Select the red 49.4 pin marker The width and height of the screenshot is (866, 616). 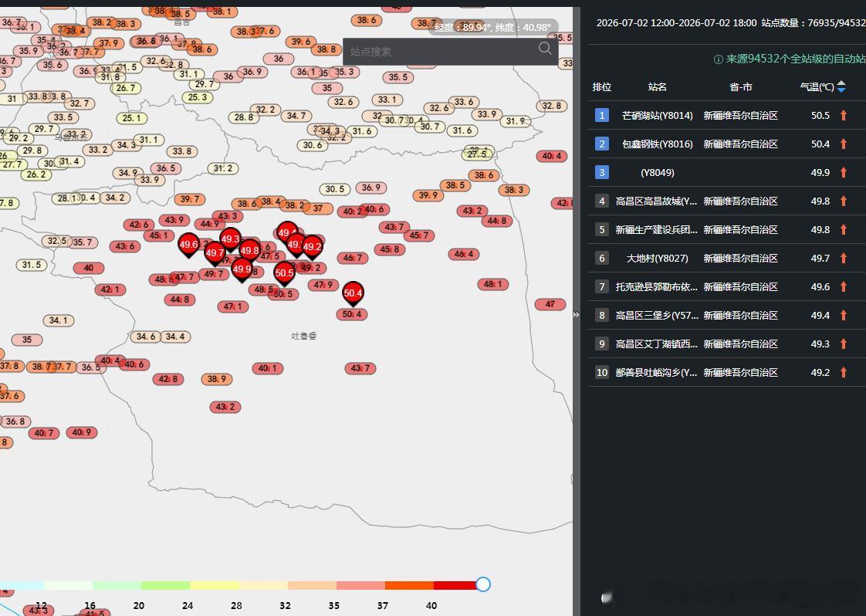286,232
